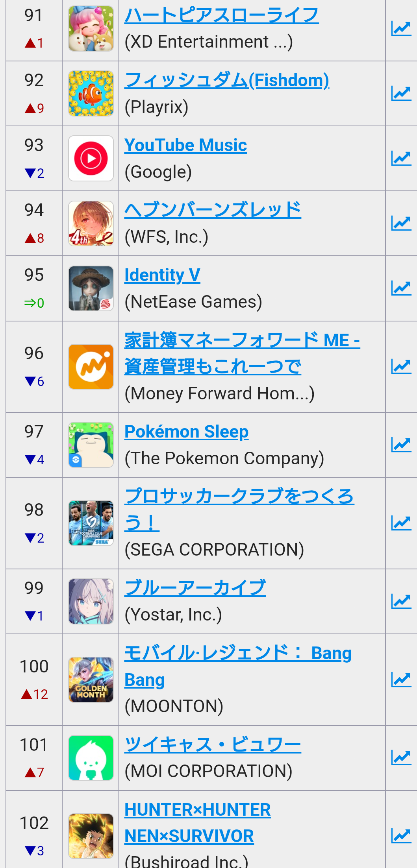Open ハートピアスローライフ app page link

point(221,15)
